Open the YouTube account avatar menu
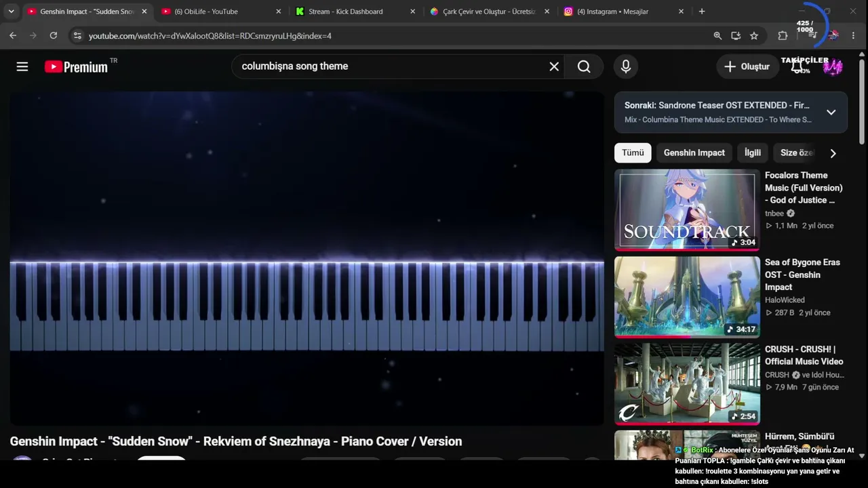 coord(833,66)
